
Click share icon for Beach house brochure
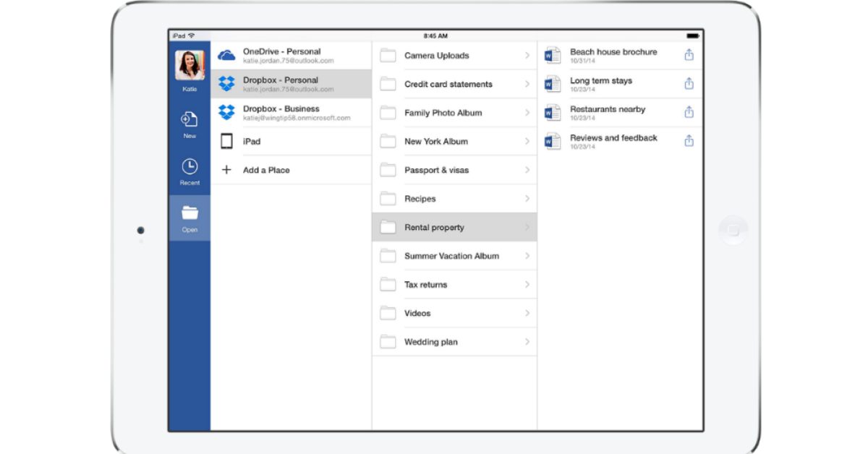coord(689,55)
